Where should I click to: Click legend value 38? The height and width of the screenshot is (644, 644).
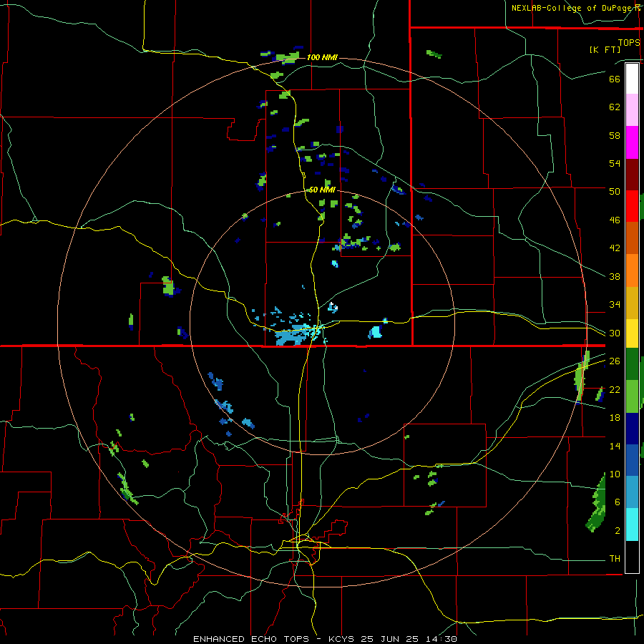[615, 276]
